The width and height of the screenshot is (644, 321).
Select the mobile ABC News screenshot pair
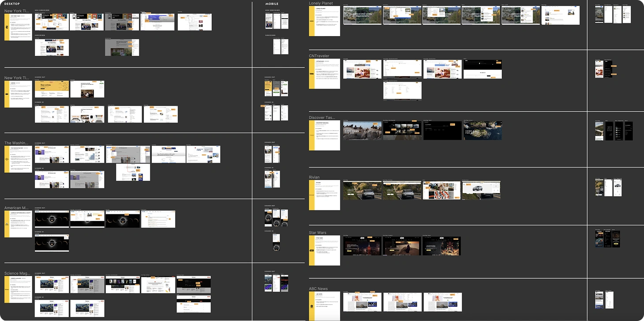pyautogui.click(x=605, y=299)
